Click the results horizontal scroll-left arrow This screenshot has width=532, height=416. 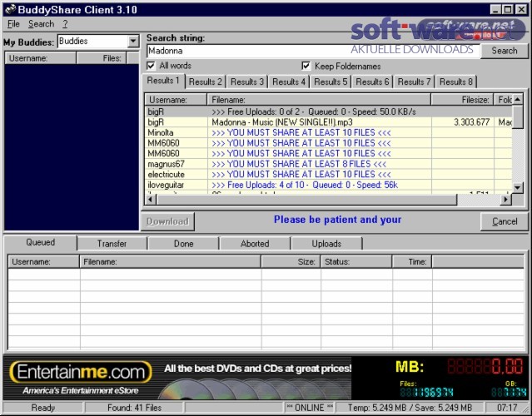tap(151, 200)
